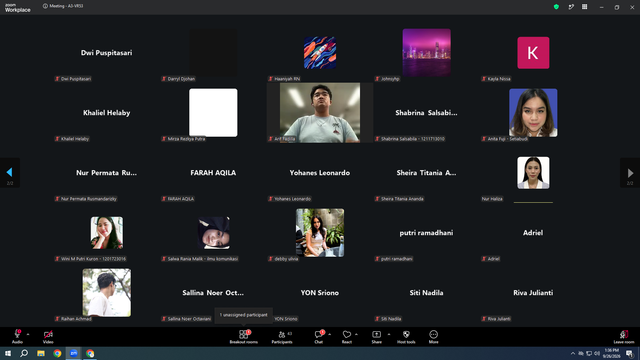This screenshot has height=360, width=640.
Task: Start camera using the Video button
Action: tap(48, 337)
